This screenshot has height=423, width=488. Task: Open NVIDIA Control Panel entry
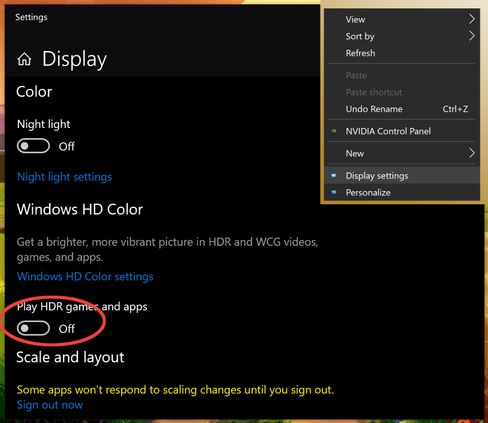(x=402, y=131)
